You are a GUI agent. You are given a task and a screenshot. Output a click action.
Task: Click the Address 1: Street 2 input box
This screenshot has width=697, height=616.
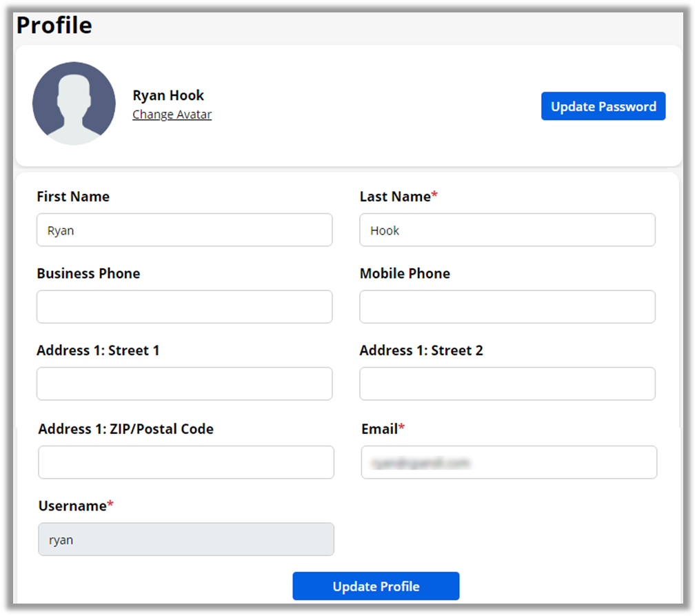(507, 384)
